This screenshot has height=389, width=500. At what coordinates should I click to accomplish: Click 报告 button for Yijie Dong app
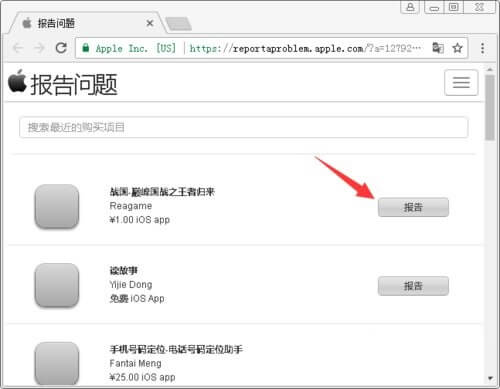point(413,286)
